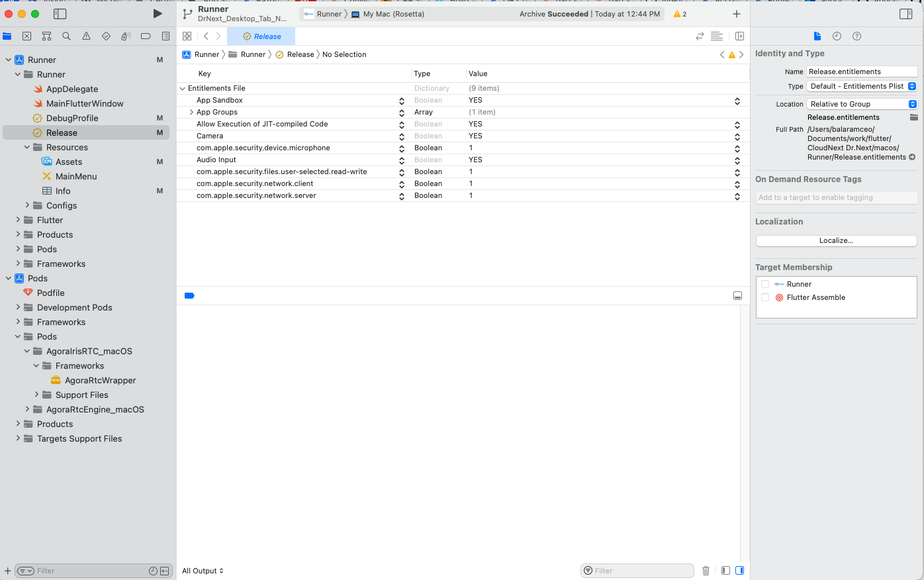Open the Source Control navigator

tap(26, 36)
